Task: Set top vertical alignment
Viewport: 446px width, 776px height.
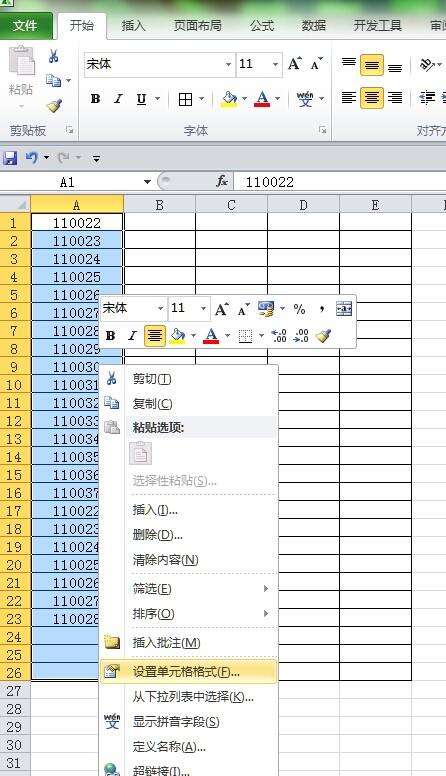Action: [x=349, y=64]
